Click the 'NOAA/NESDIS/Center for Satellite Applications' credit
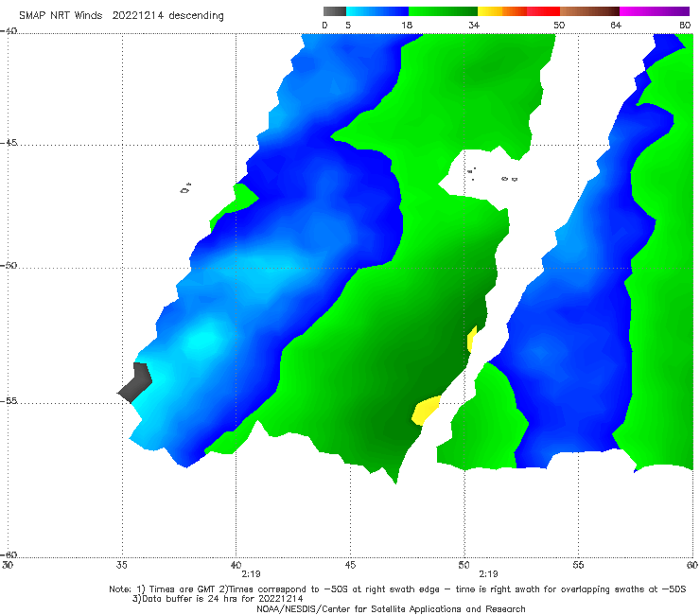 (x=391, y=609)
